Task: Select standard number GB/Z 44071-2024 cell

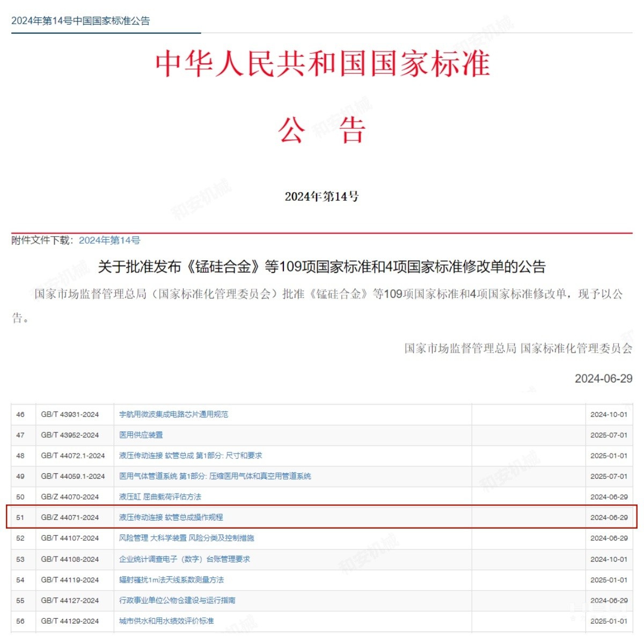Action: (70, 517)
